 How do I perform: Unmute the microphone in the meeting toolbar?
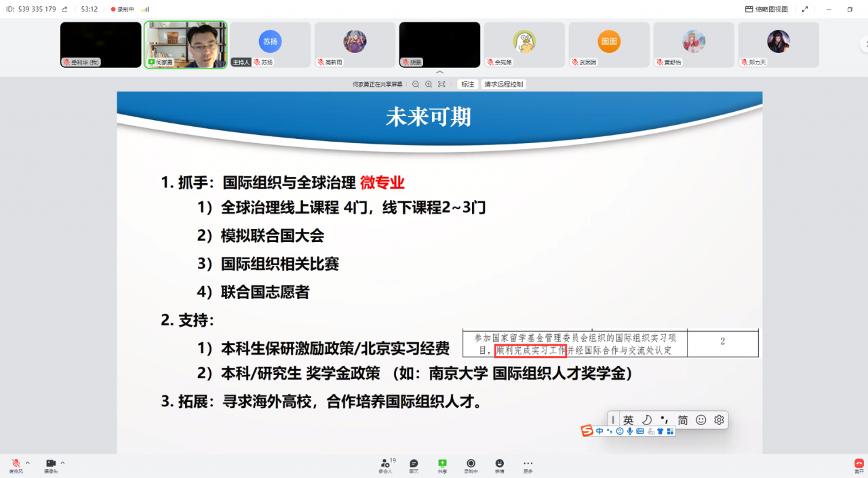click(x=15, y=463)
